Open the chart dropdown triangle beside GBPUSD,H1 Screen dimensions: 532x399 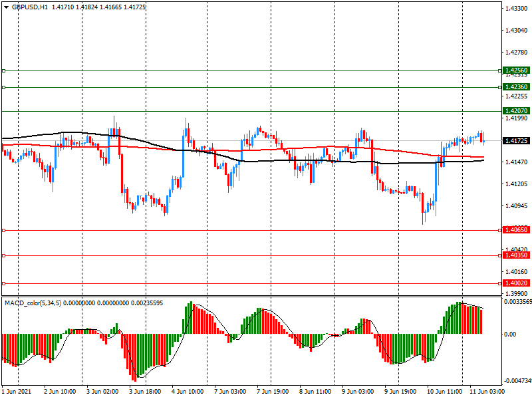click(7, 7)
